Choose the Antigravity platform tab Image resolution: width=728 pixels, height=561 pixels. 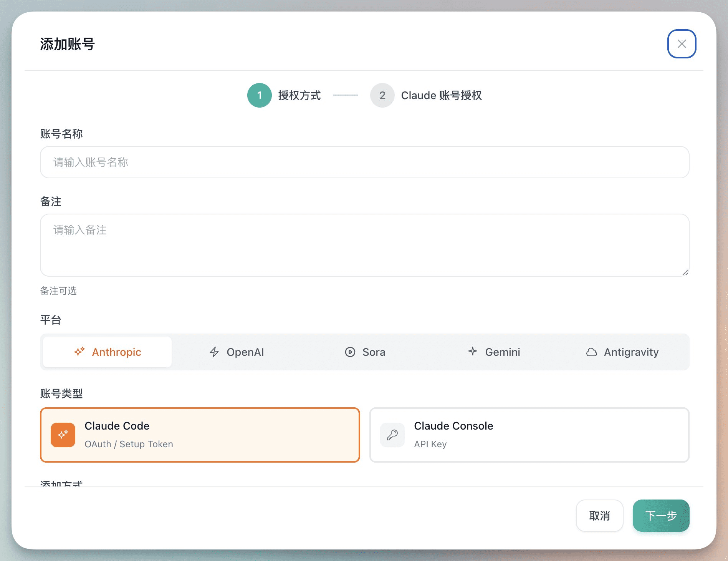[622, 352]
